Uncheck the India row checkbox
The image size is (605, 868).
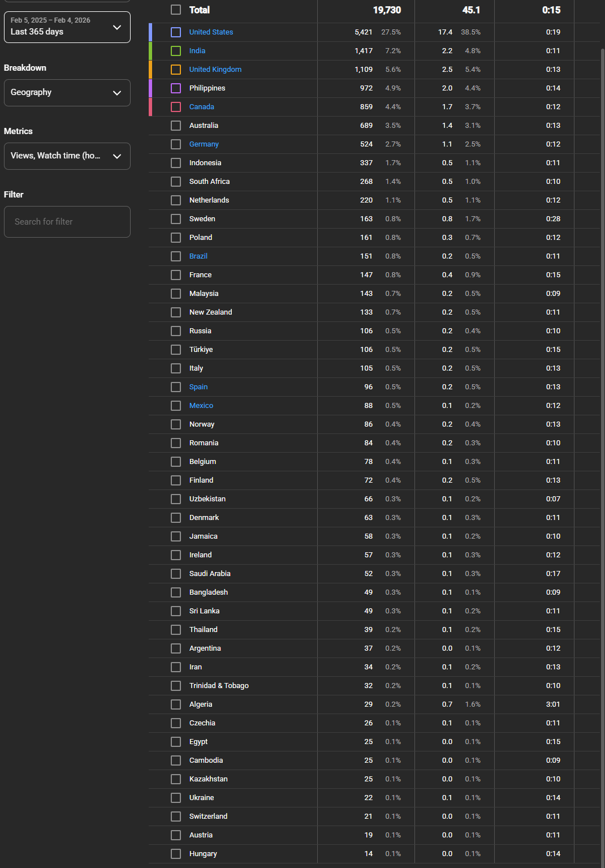pyautogui.click(x=176, y=51)
